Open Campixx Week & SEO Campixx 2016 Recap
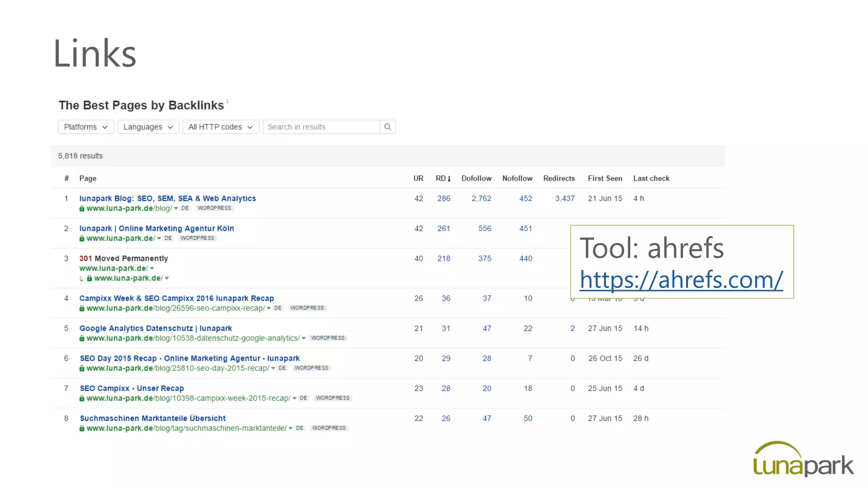868x488 pixels. click(176, 298)
